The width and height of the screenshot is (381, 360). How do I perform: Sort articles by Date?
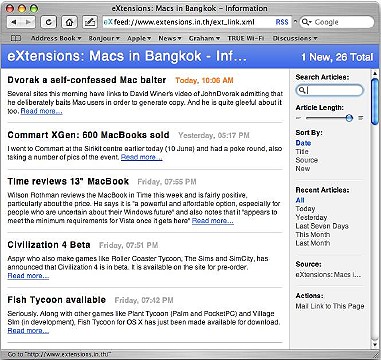[303, 143]
